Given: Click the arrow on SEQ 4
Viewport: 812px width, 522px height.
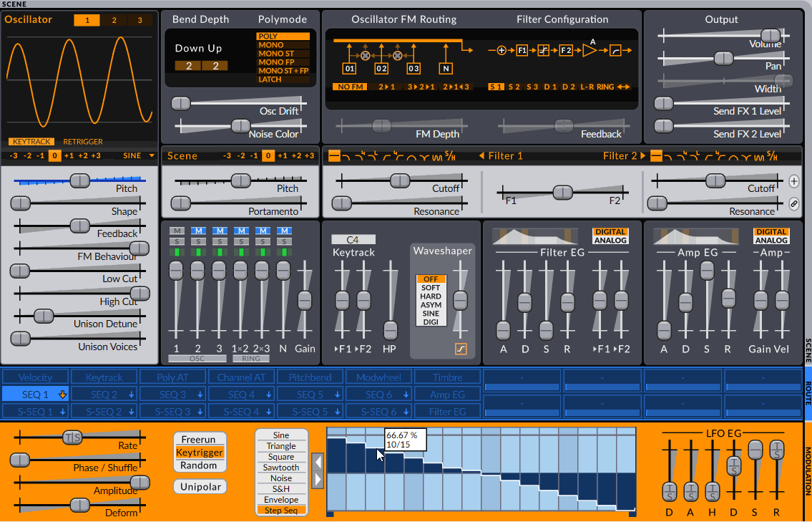Looking at the screenshot, I should click(269, 395).
